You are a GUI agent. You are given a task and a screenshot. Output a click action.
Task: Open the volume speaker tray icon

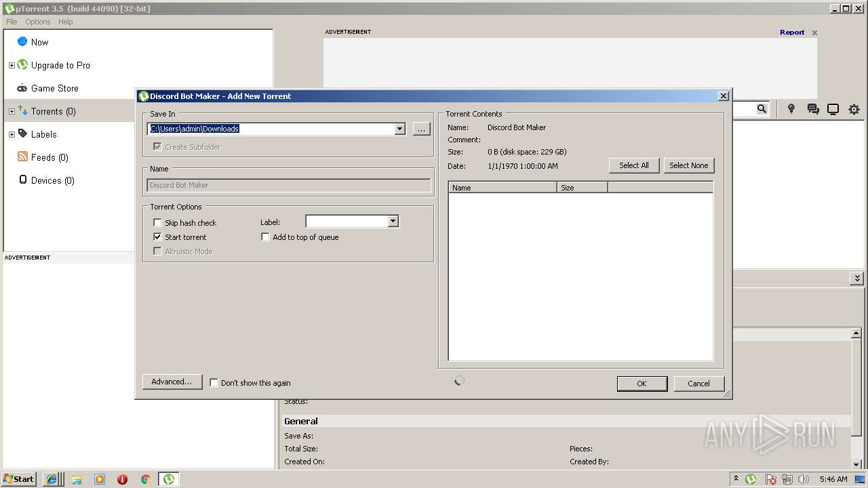pos(804,479)
